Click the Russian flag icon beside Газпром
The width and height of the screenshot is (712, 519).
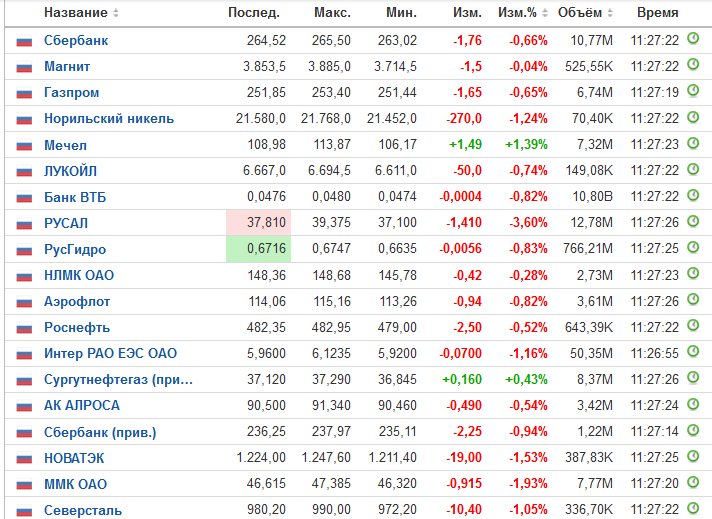click(24, 94)
